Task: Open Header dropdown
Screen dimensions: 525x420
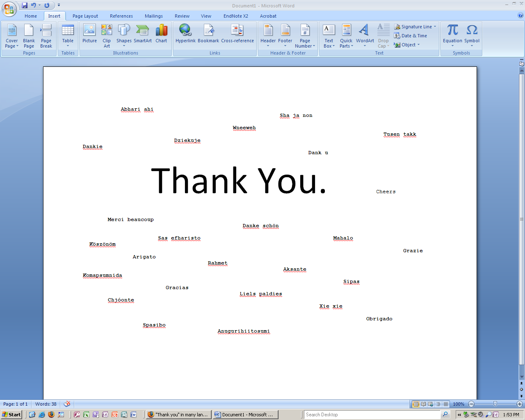Action: [268, 36]
